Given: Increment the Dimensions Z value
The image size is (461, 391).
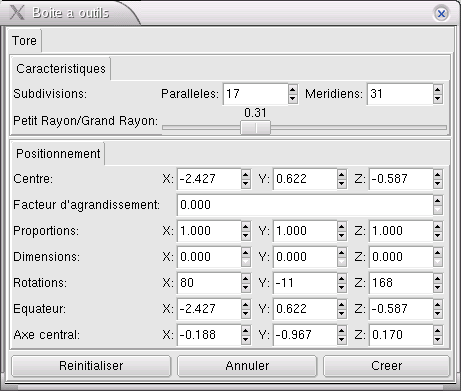Looking at the screenshot, I should pyautogui.click(x=438, y=252).
